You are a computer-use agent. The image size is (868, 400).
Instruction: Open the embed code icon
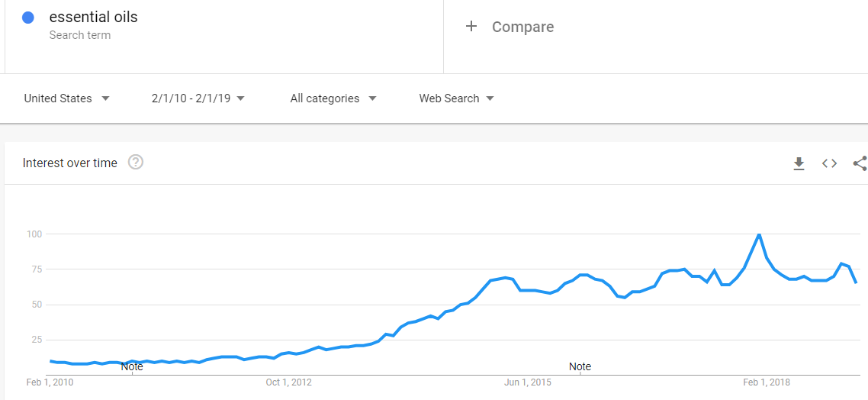pos(828,163)
